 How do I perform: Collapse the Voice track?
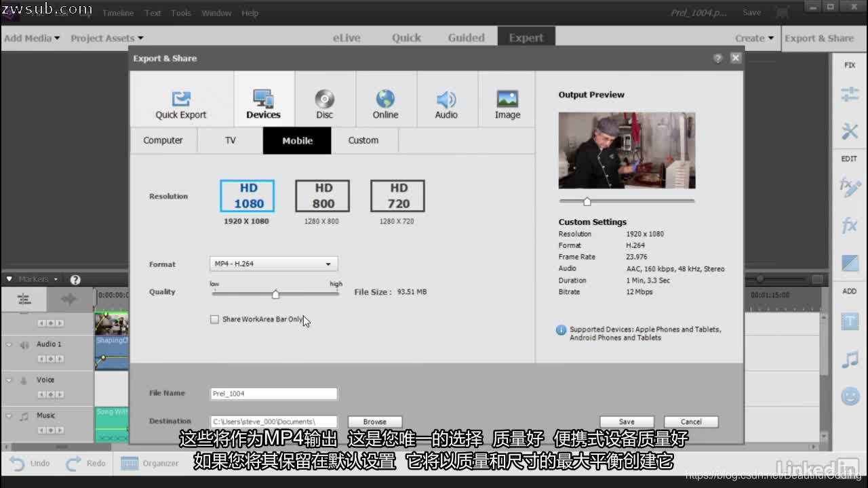coord(9,380)
